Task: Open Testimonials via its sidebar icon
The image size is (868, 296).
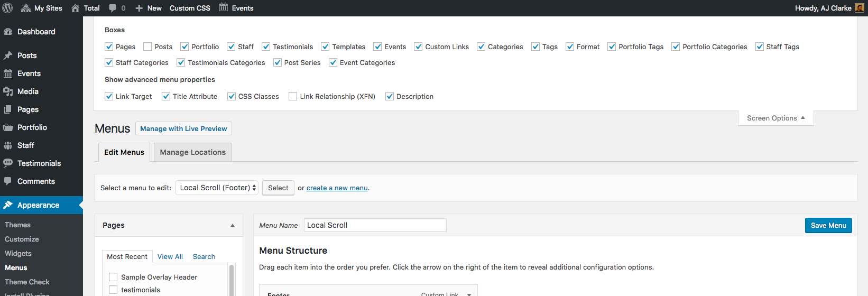Action: point(8,163)
